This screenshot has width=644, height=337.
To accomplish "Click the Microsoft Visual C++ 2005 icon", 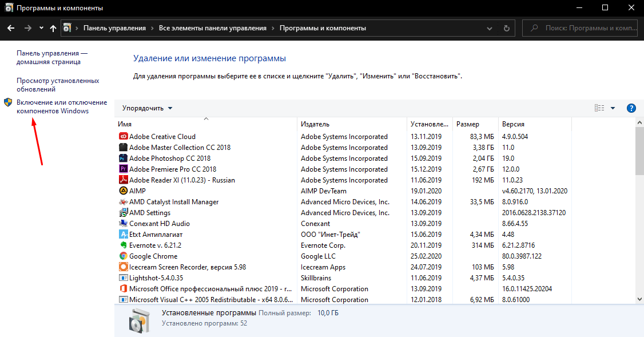I will pyautogui.click(x=123, y=300).
